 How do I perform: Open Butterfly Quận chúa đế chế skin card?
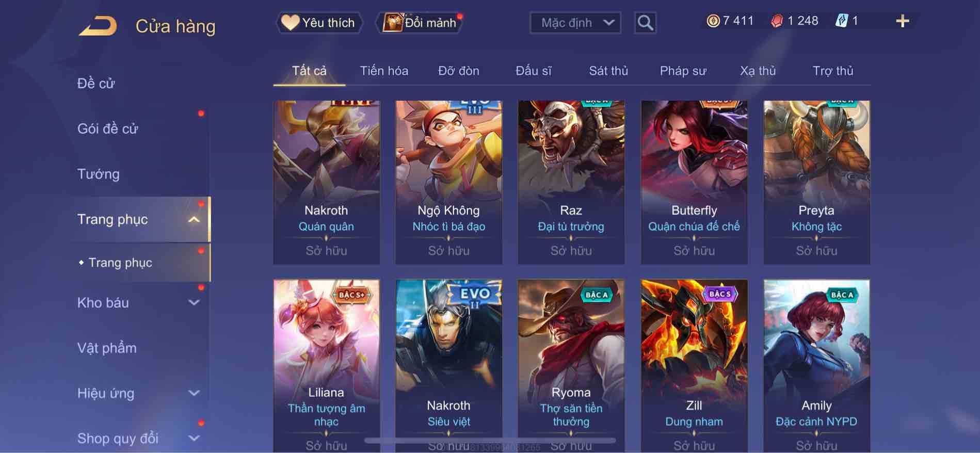coord(694,182)
